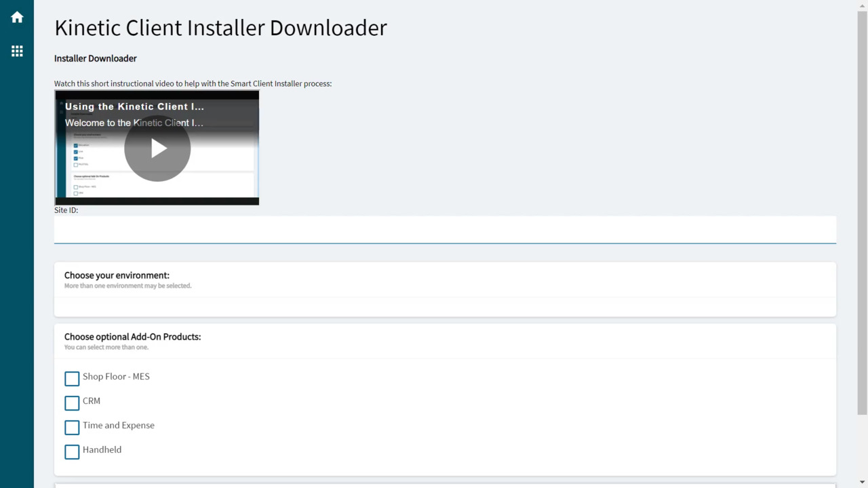
Task: Enable the Shop Floor - MES checkbox
Action: 72,378
